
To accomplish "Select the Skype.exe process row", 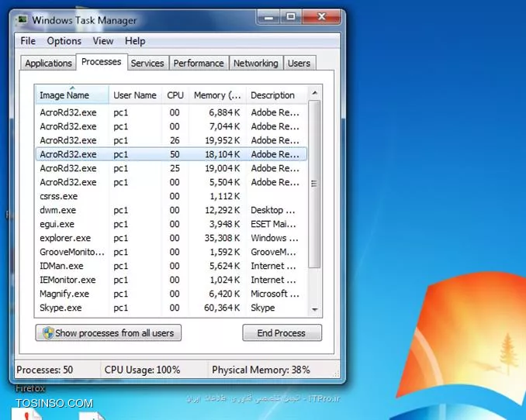I will click(171, 308).
